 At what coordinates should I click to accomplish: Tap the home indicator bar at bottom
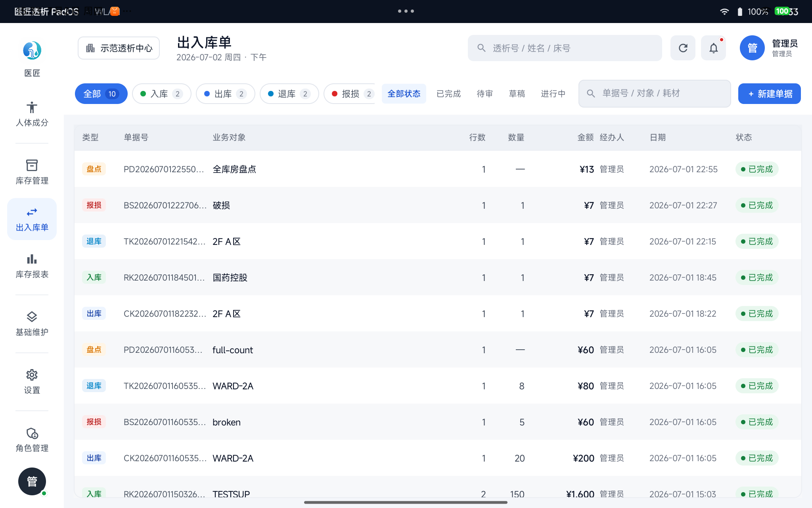click(x=406, y=502)
